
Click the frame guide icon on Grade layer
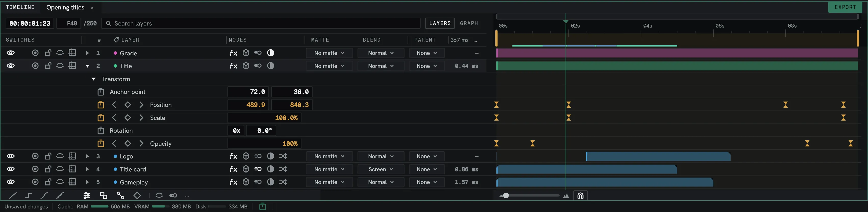72,53
